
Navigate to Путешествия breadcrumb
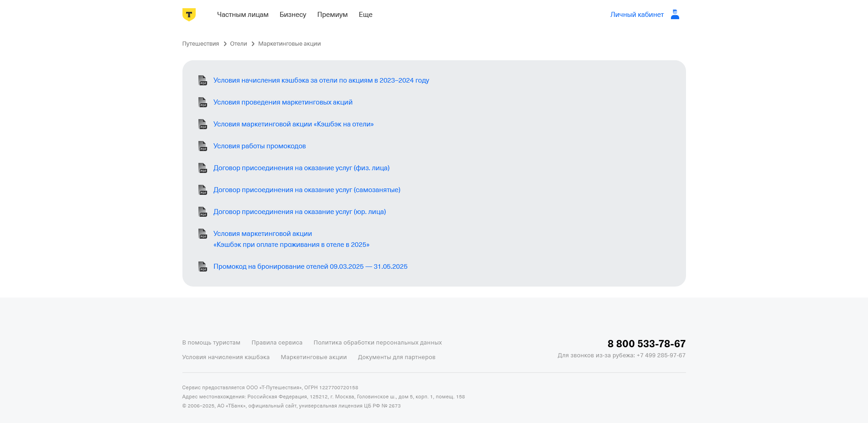pyautogui.click(x=200, y=44)
